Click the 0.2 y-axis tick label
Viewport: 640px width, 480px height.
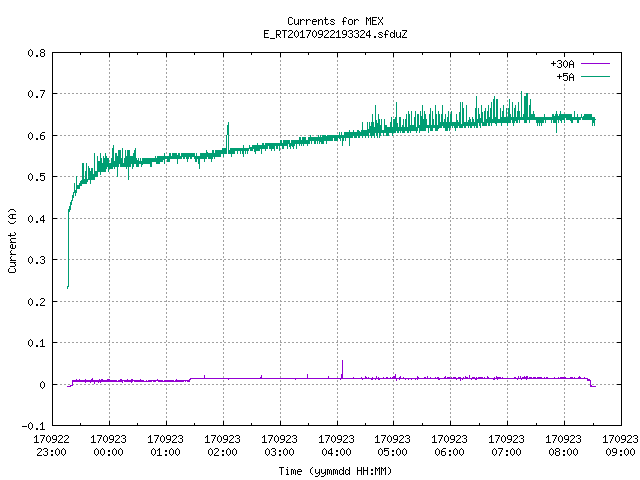pos(36,302)
